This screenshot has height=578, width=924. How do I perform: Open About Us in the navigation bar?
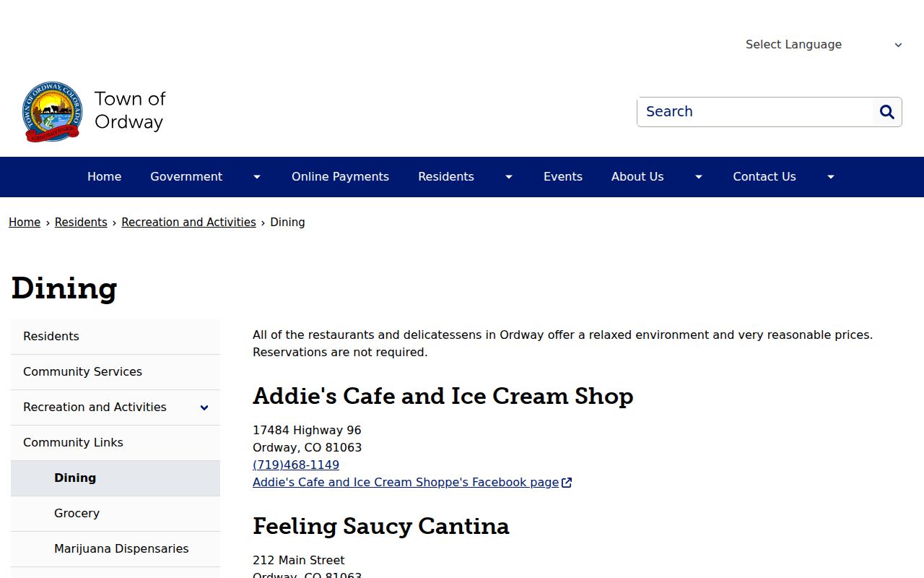637,177
